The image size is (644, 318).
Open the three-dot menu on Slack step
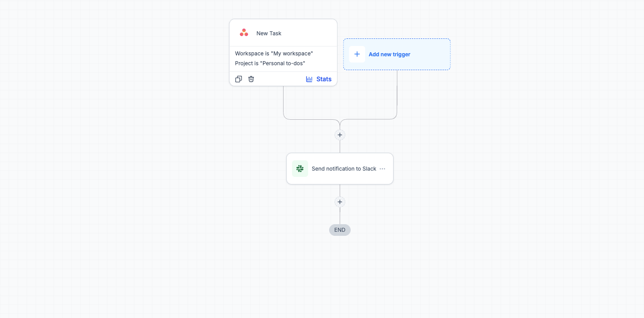[382, 169]
